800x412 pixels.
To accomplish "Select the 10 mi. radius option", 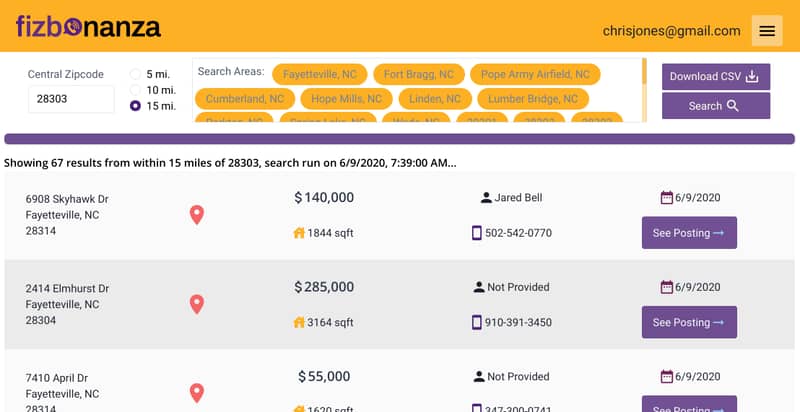I will [x=135, y=90].
